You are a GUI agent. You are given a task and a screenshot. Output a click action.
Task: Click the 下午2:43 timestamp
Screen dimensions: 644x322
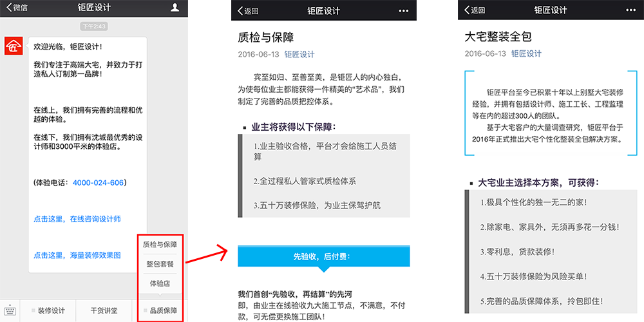(94, 26)
